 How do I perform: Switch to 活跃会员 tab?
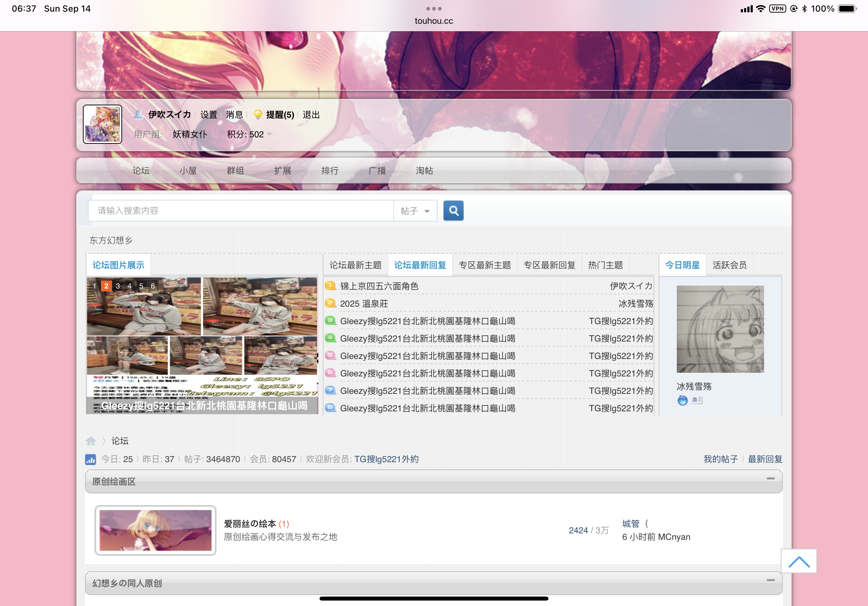(730, 265)
